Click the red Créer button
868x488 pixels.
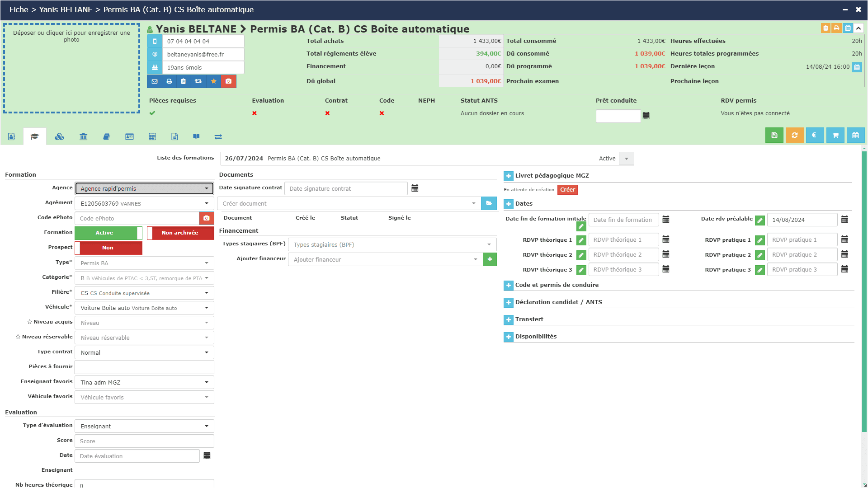[x=567, y=190]
